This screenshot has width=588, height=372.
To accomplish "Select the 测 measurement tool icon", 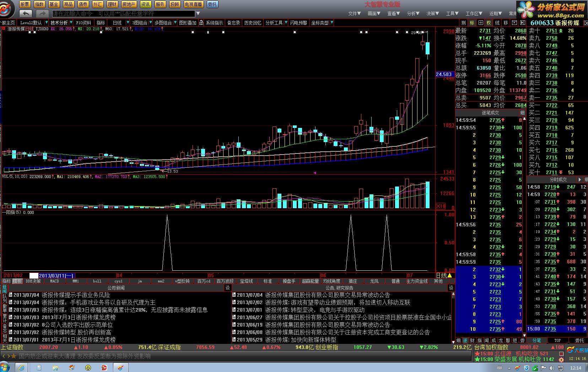I will click(x=463, y=22).
